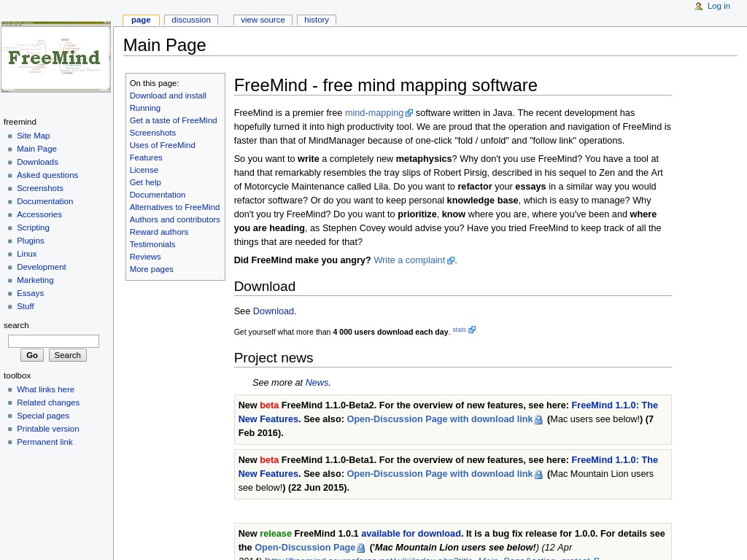Click the Go button
The height and width of the screenshot is (560, 747).
point(32,355)
